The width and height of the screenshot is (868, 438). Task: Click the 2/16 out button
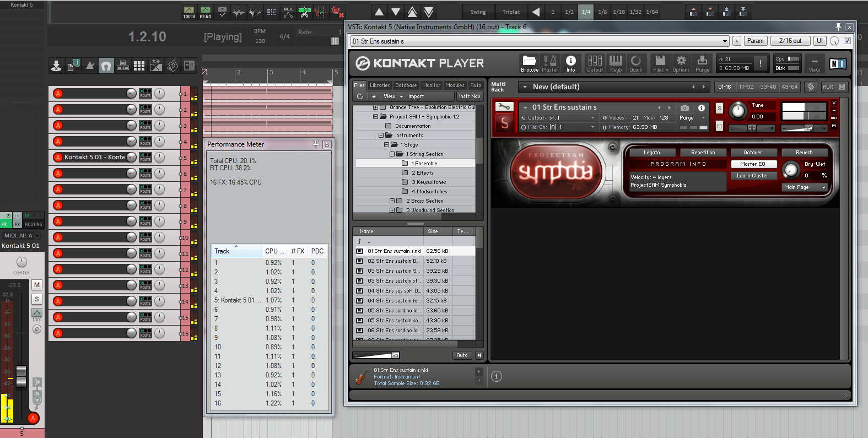pos(790,41)
